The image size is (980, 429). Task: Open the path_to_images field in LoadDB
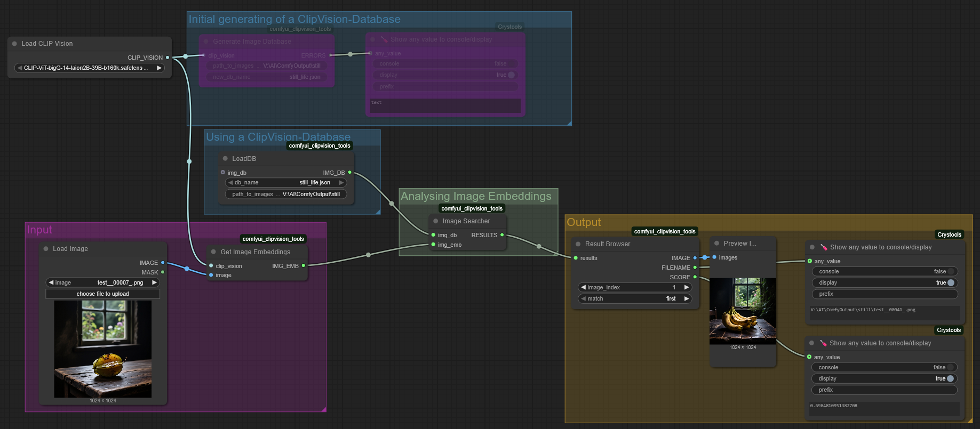click(x=286, y=195)
